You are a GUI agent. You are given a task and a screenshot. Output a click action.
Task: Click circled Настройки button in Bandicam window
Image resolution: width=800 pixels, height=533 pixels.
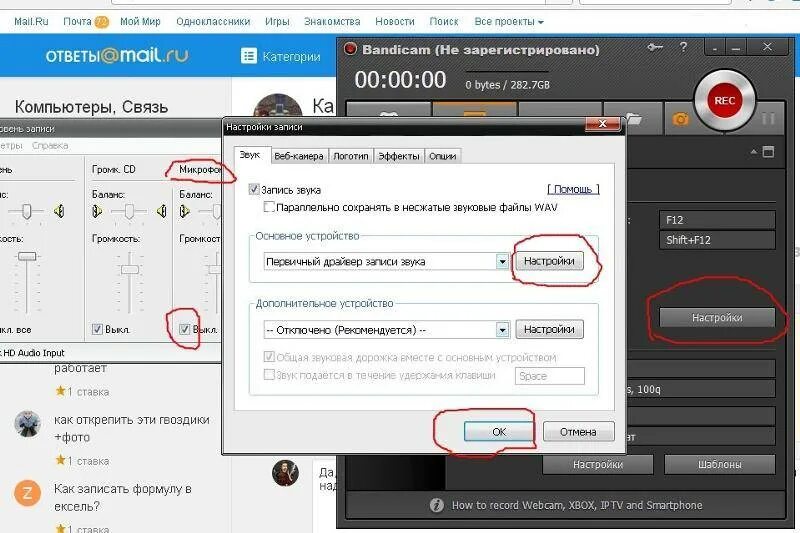717,317
